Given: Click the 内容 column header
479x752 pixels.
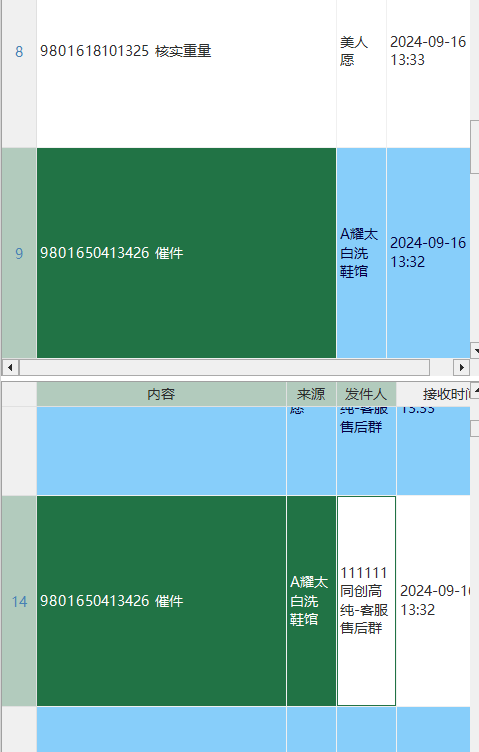Looking at the screenshot, I should click(161, 394).
